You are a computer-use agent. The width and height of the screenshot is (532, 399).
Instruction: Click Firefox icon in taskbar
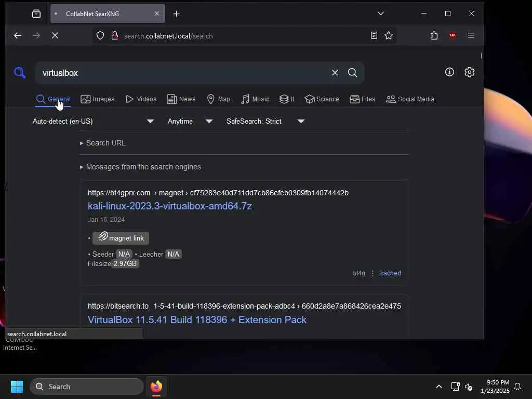point(156,387)
